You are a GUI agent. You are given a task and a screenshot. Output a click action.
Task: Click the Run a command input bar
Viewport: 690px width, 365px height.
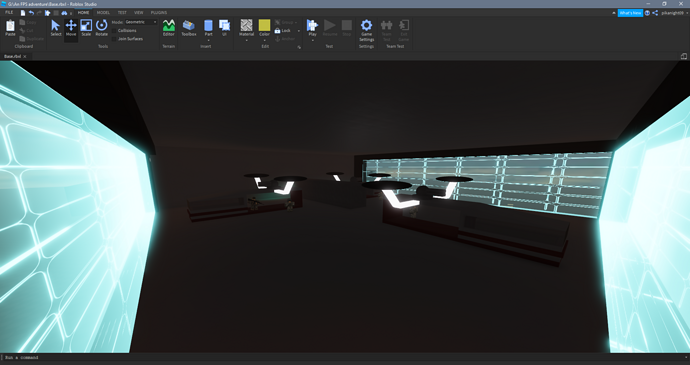click(345, 358)
